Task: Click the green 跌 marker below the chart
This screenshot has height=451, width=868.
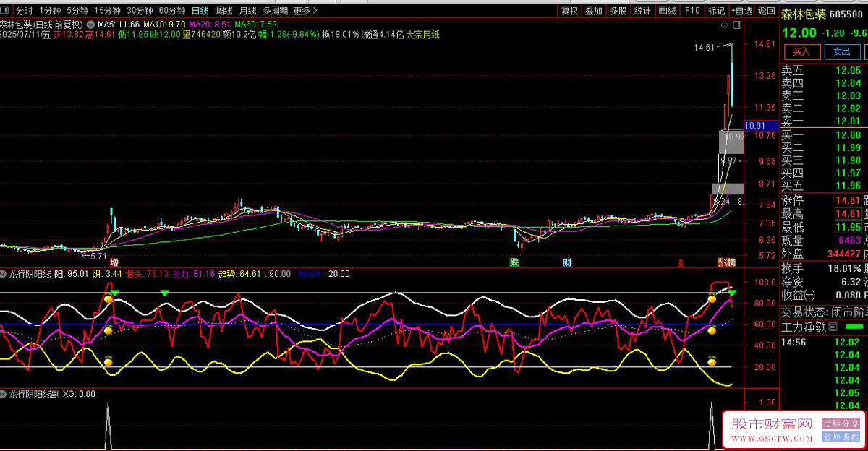Action: [x=514, y=262]
